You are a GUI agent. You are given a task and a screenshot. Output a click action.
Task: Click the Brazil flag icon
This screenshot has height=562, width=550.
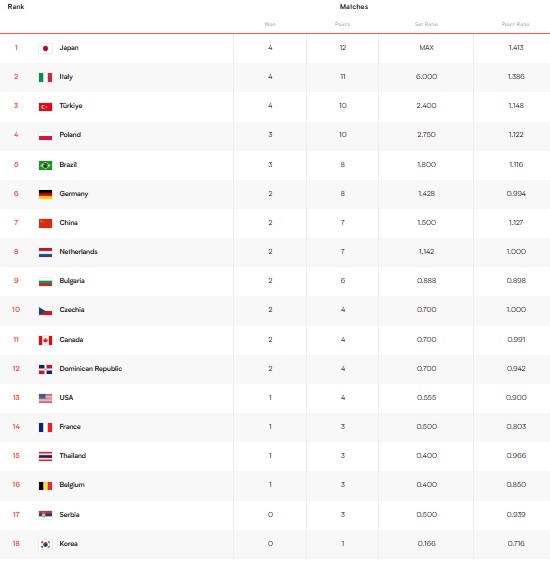pyautogui.click(x=46, y=165)
